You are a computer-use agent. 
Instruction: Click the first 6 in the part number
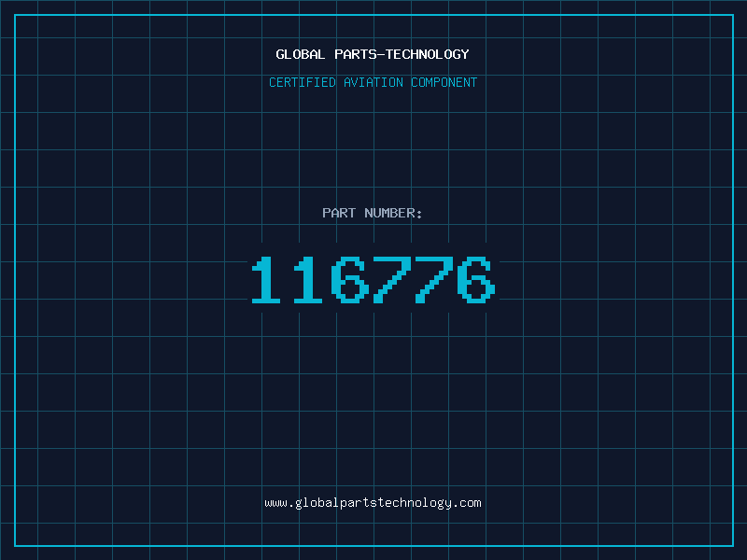[350, 280]
